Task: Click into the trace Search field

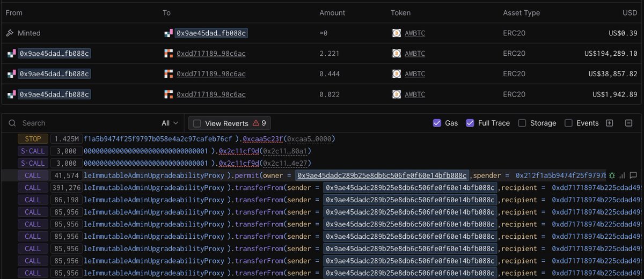Action: pyautogui.click(x=86, y=123)
